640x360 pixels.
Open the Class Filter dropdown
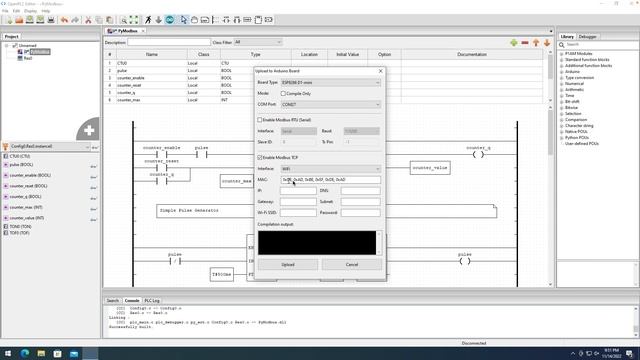tap(258, 42)
